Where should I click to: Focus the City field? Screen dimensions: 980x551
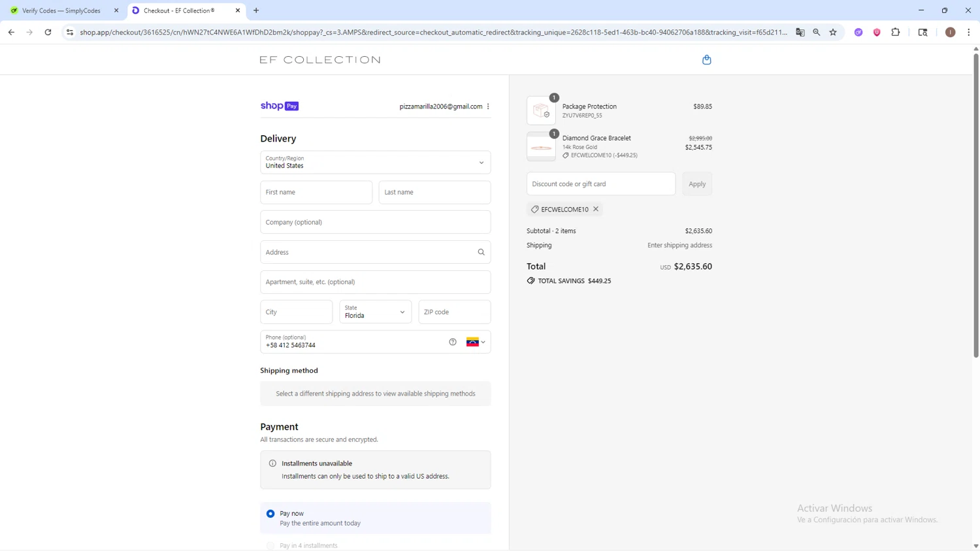297,312
